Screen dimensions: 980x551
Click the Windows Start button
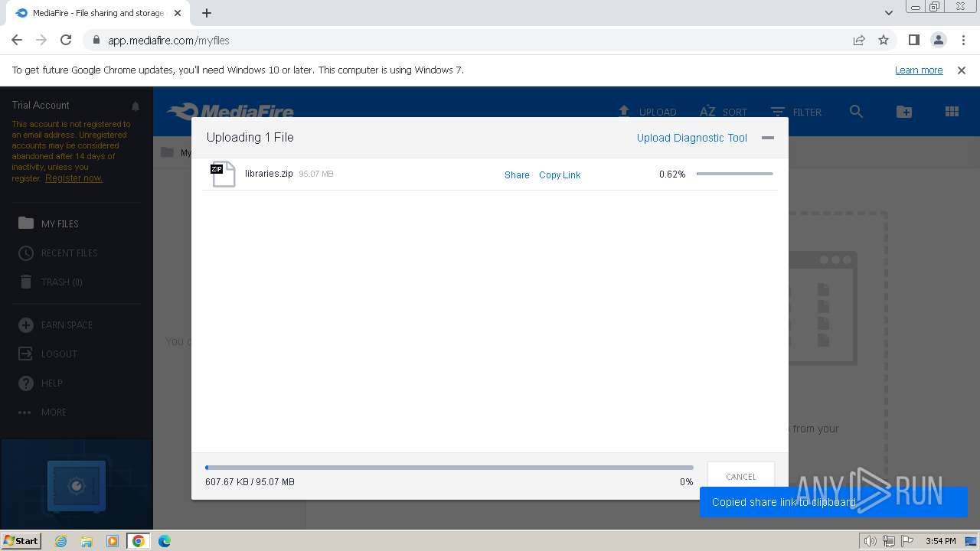[x=21, y=540]
